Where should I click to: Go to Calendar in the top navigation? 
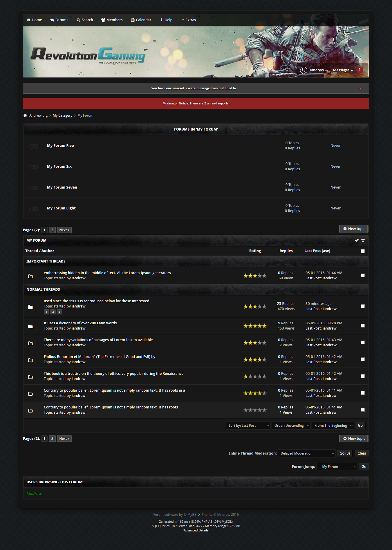click(x=141, y=20)
